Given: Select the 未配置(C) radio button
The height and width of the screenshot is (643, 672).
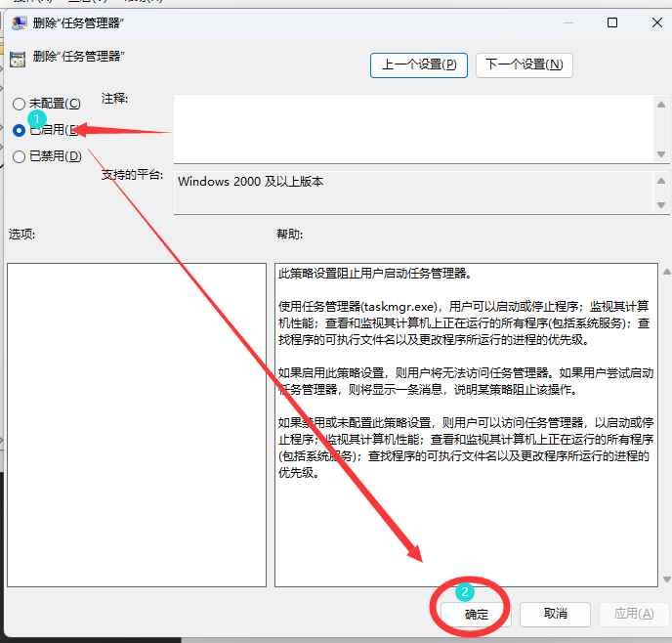Looking at the screenshot, I should pos(19,104).
